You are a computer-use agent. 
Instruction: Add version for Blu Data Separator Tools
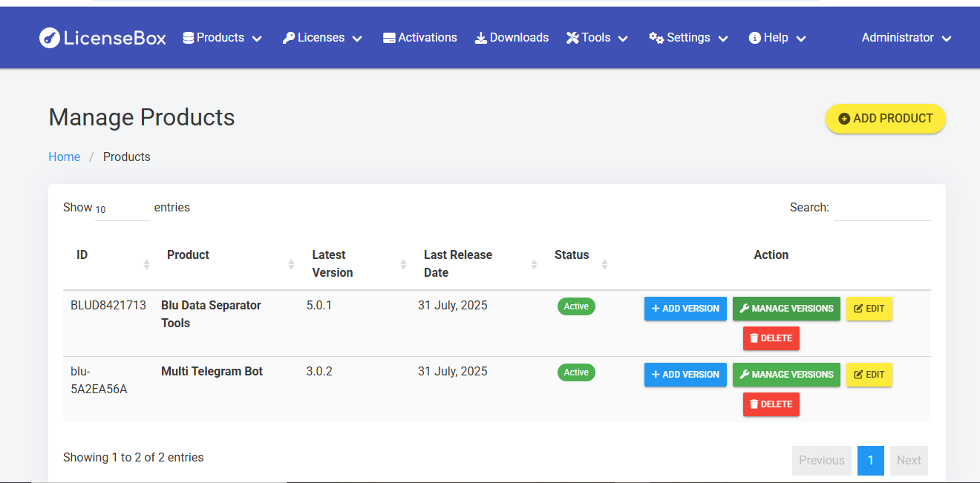[685, 309]
